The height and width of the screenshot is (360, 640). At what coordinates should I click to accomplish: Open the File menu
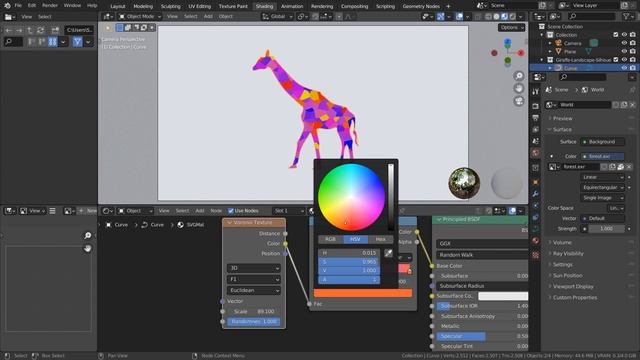pos(18,6)
